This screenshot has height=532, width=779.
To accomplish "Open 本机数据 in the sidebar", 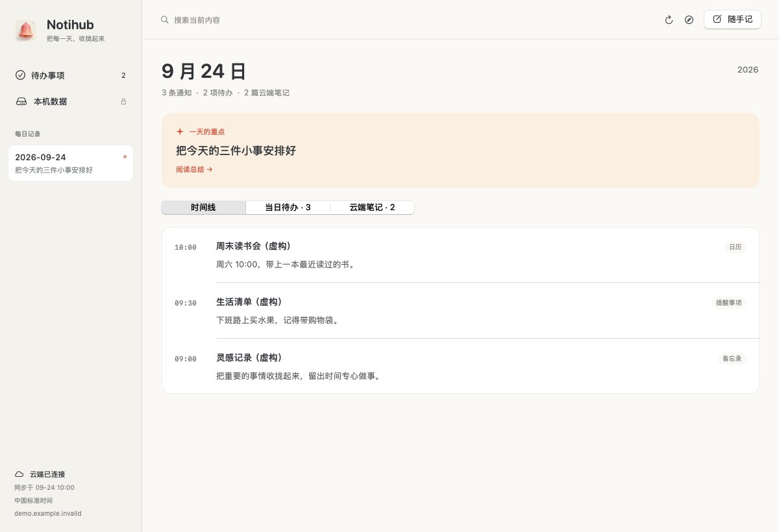I will (x=71, y=102).
